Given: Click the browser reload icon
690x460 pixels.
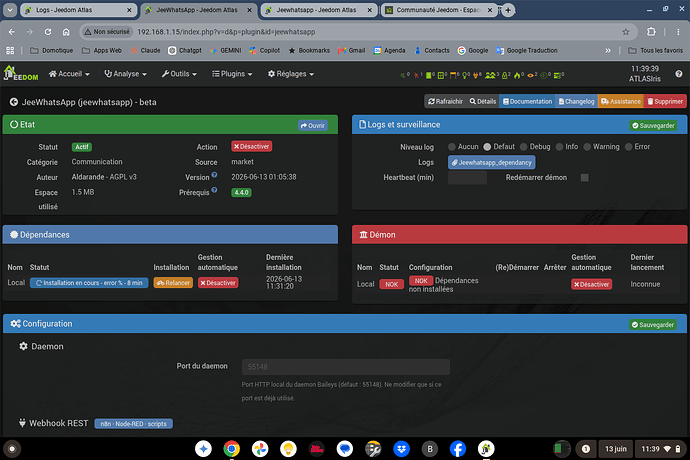Looking at the screenshot, I should tap(48, 32).
